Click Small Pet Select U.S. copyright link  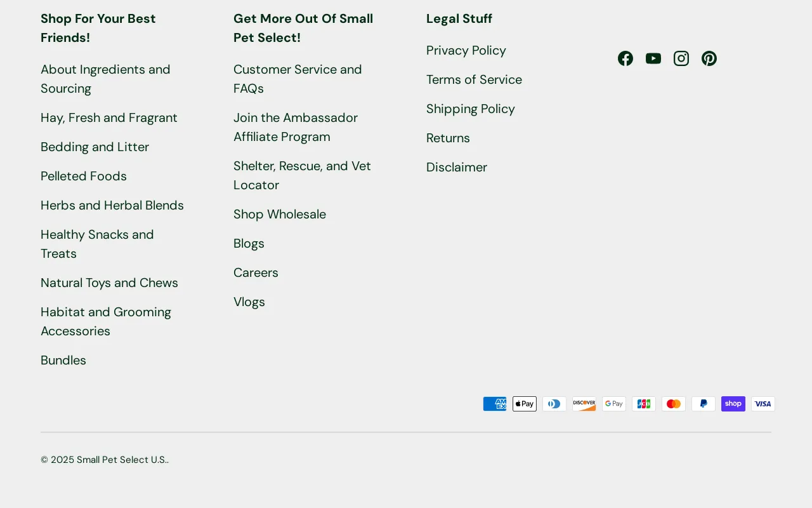tap(122, 460)
